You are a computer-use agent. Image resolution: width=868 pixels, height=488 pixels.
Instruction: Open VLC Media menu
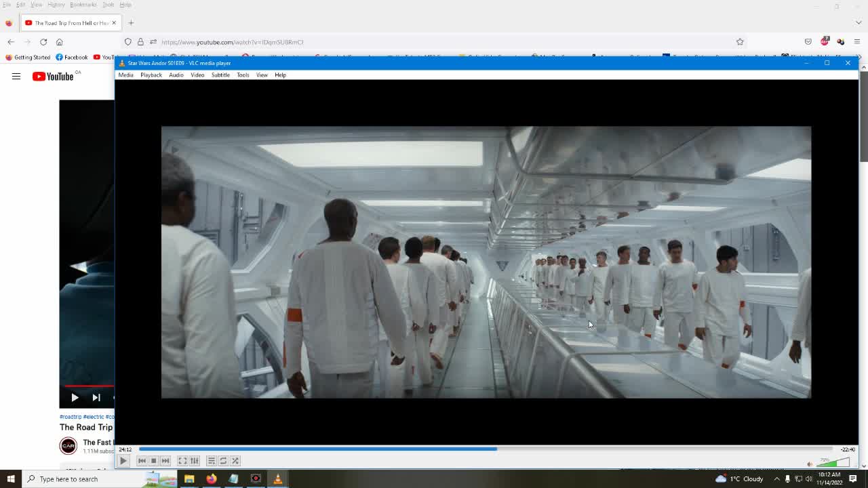coord(125,75)
